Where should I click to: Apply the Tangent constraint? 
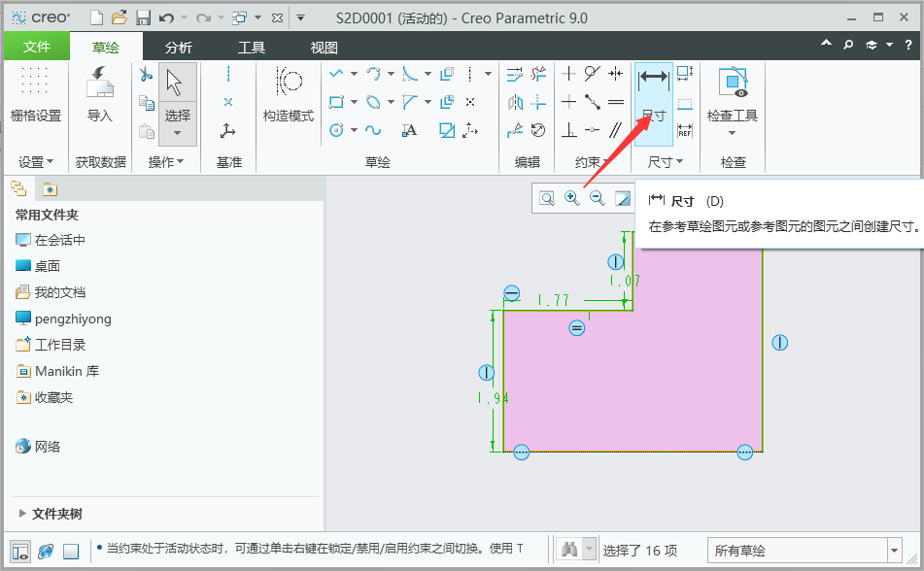tap(593, 74)
